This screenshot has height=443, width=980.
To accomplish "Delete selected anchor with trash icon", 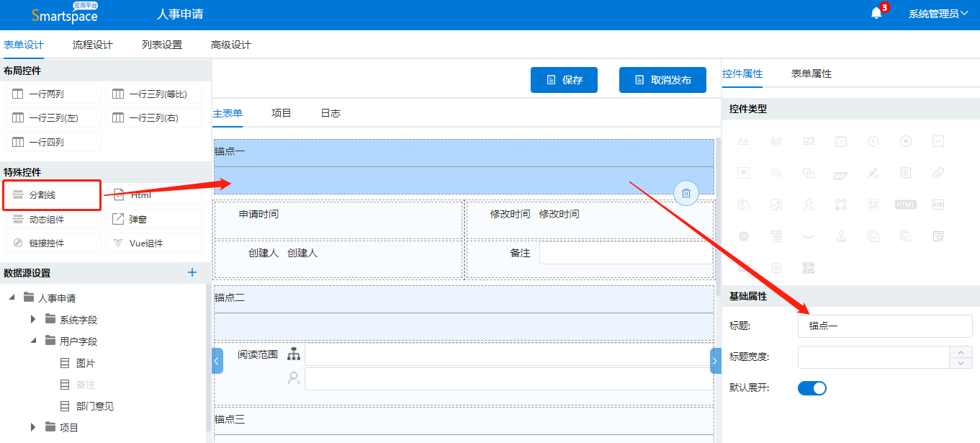I will coord(686,193).
